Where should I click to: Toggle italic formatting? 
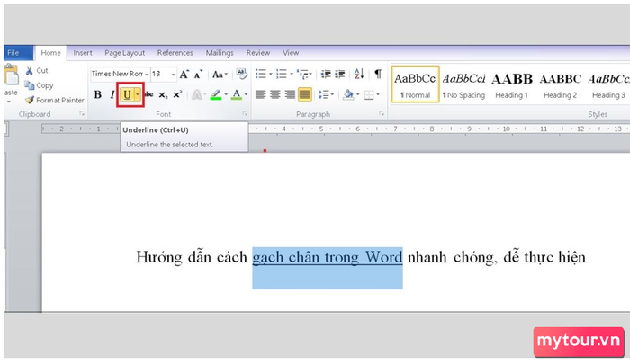(x=112, y=94)
